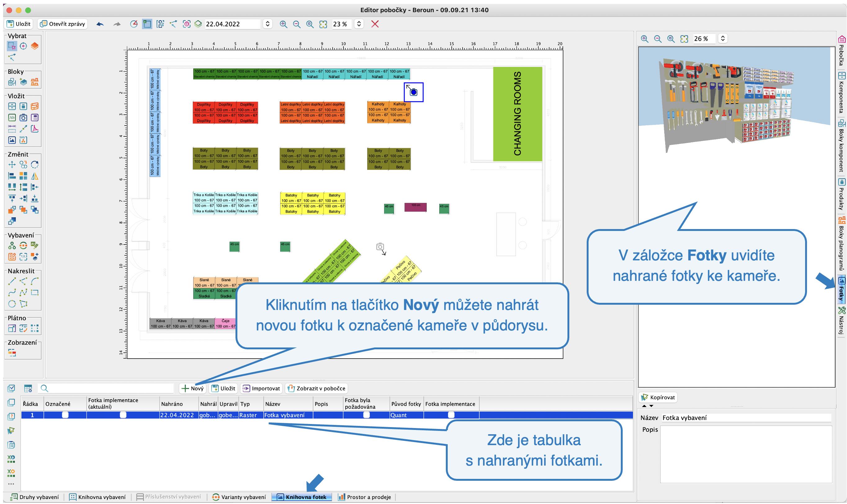The height and width of the screenshot is (504, 847).
Task: Click the move tool in Změnit
Action: click(x=12, y=165)
